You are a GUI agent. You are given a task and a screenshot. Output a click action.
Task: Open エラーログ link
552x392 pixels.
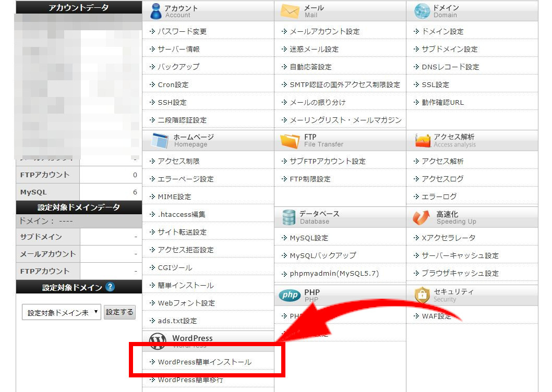pyautogui.click(x=439, y=197)
